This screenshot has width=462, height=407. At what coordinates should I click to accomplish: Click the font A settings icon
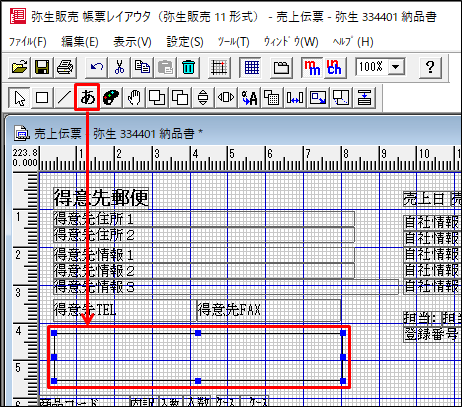249,98
